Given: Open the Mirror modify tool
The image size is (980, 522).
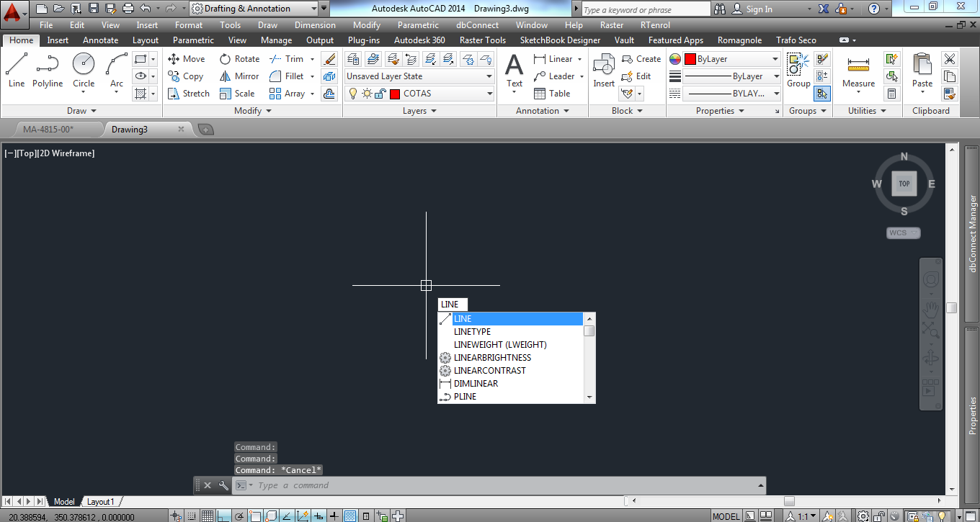Looking at the screenshot, I should [x=239, y=76].
